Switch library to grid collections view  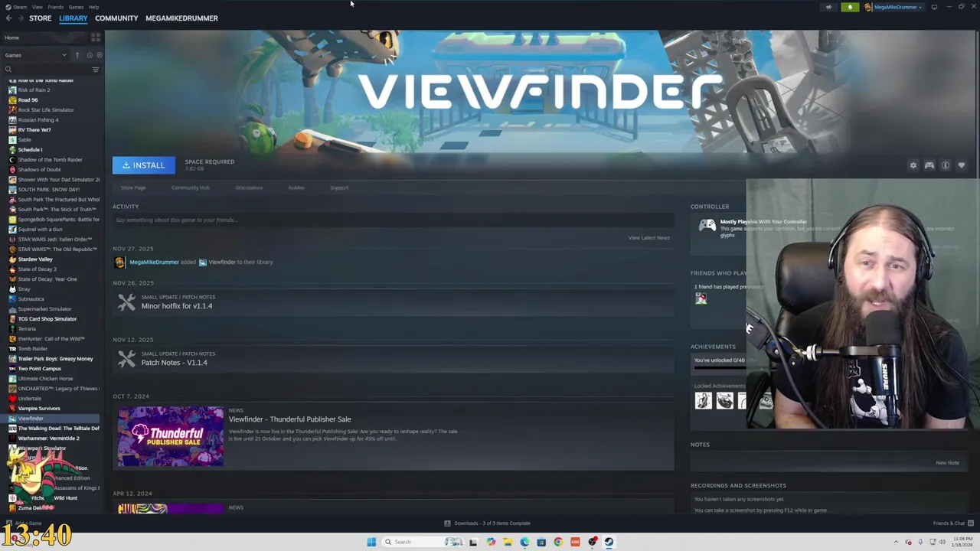[96, 37]
